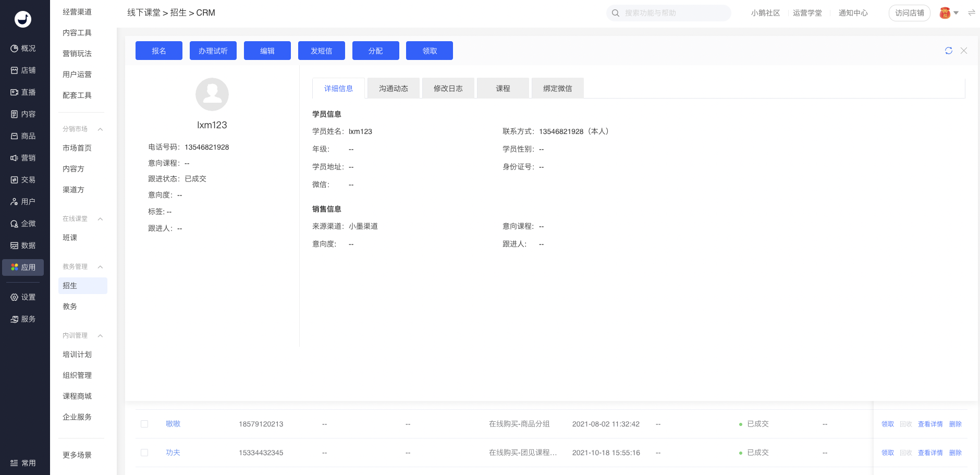The image size is (980, 475).
Task: Collapse the 分销市场 menu group
Action: point(100,129)
